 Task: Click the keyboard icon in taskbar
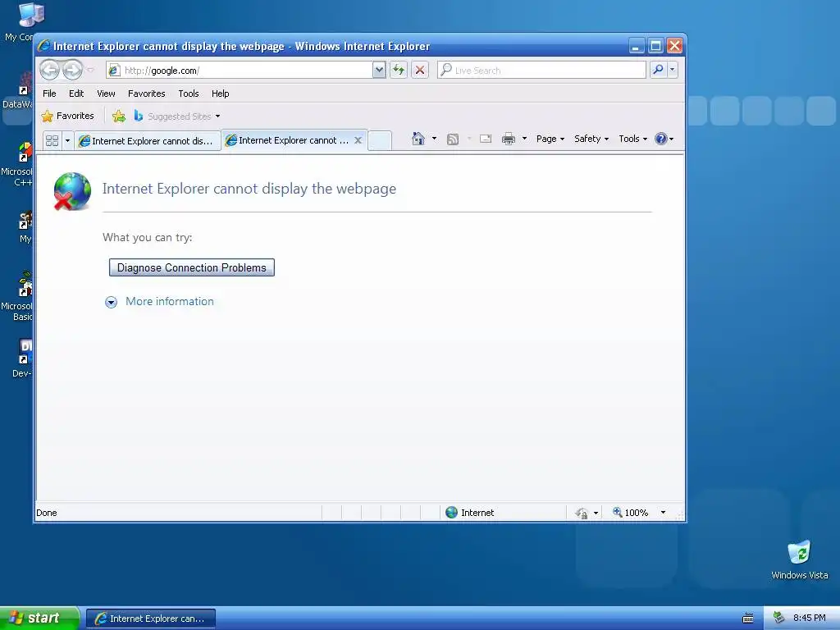pyautogui.click(x=748, y=619)
